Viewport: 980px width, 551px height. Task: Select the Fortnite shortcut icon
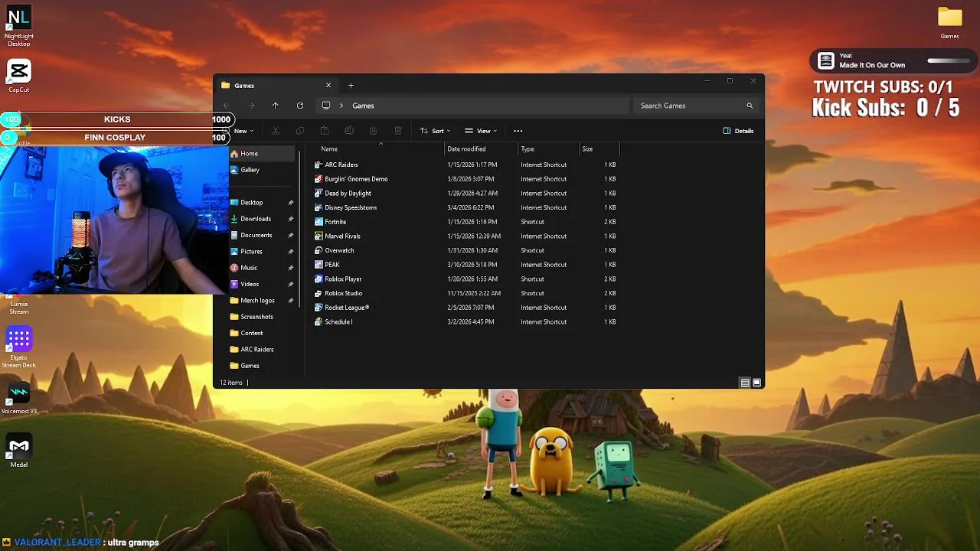318,222
